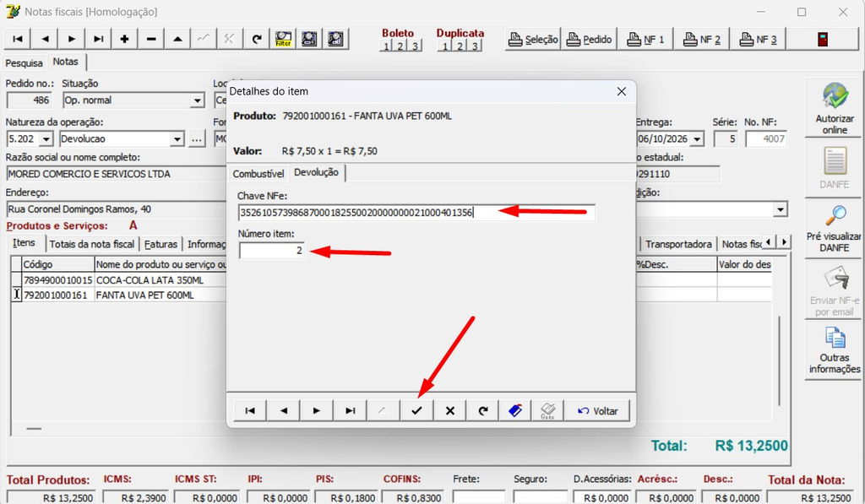Open the Pesquisa tab
The width and height of the screenshot is (865, 504).
(x=24, y=62)
